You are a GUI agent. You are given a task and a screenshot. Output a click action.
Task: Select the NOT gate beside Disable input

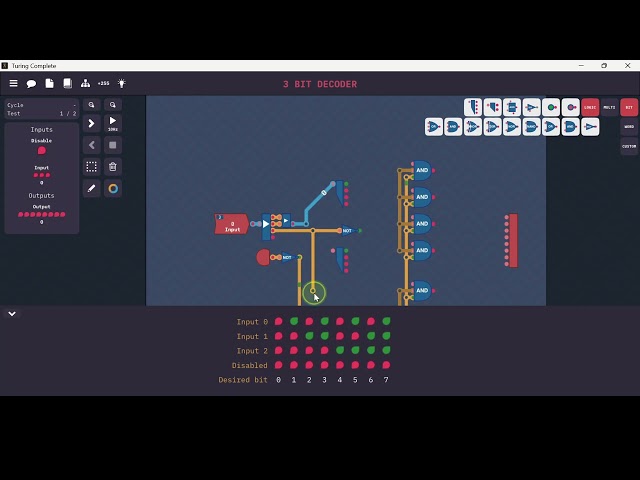[288, 257]
